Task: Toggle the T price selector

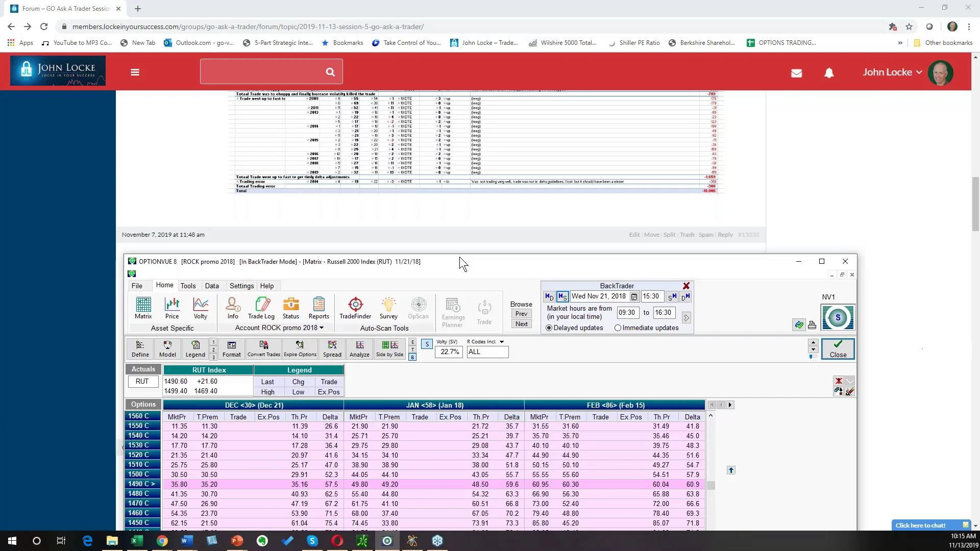Action: [x=412, y=349]
